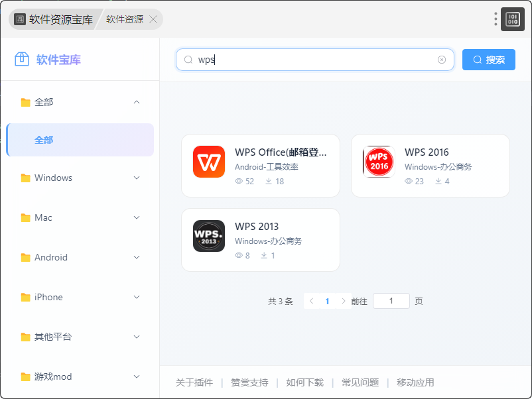Click the view count eye icon on WPS 2013

click(x=239, y=255)
